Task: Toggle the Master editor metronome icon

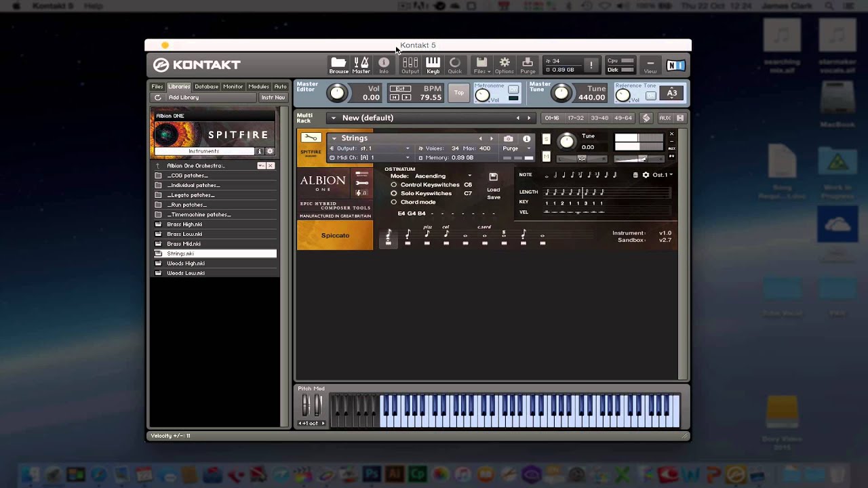Action: (361, 65)
